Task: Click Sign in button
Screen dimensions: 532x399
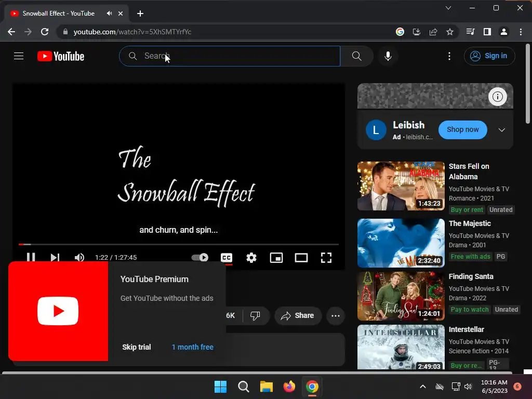Action: (x=489, y=56)
